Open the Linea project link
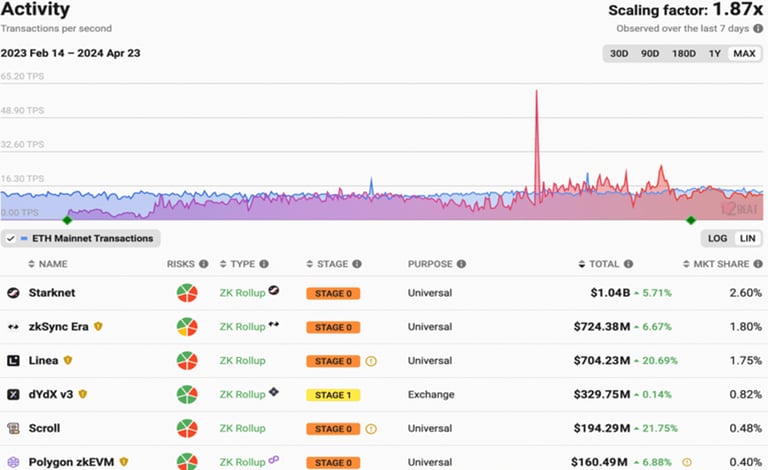This screenshot has width=768, height=470. (x=43, y=360)
